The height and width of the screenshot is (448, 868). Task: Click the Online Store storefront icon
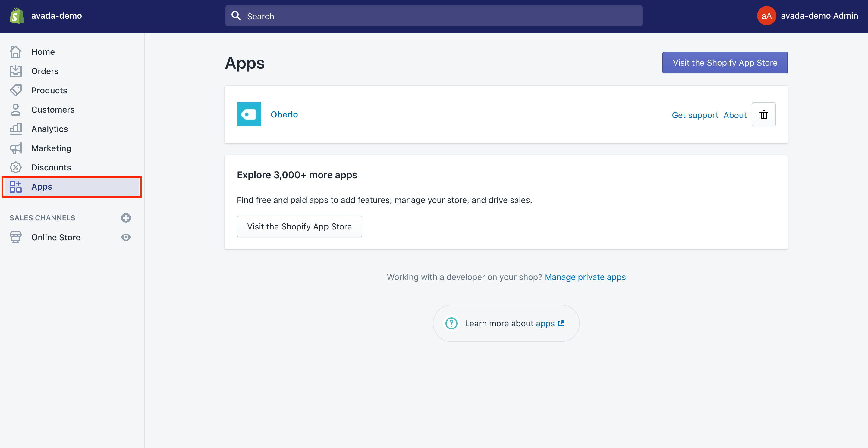tap(15, 237)
